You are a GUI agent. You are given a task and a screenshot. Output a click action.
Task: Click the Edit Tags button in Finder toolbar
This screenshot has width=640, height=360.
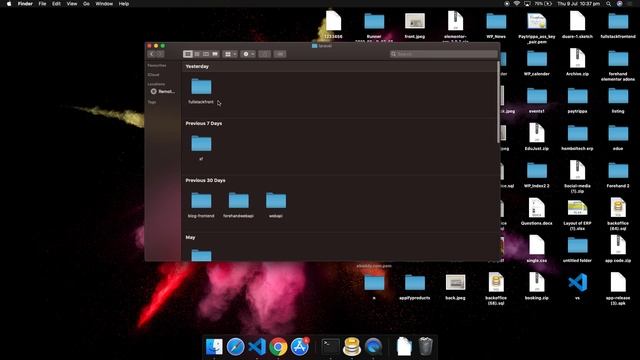coord(280,54)
